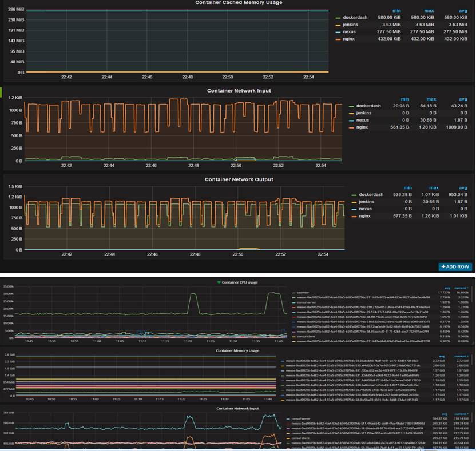Toggle jenkins series in Cached Memory legend
Screen dimensions: 476x451
tap(350, 25)
